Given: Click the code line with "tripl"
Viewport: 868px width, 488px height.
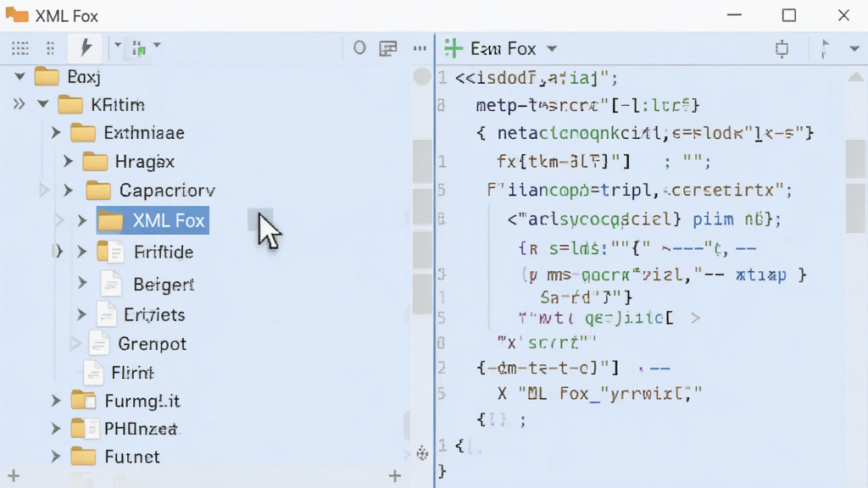Looking at the screenshot, I should (x=640, y=191).
